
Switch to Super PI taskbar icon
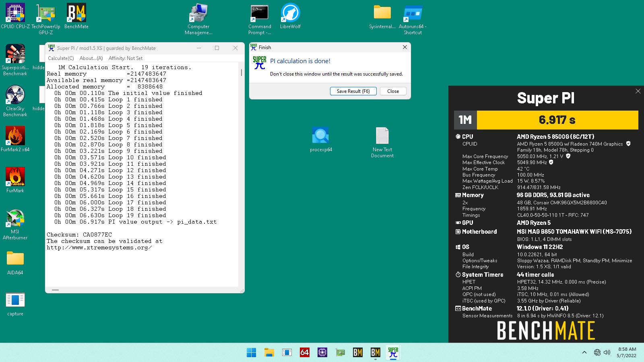pos(393,352)
